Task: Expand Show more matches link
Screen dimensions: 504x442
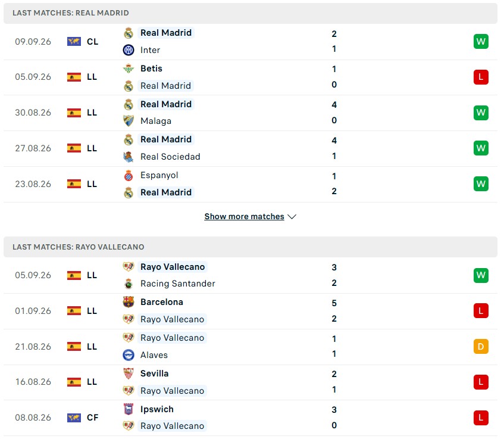Action: (245, 216)
